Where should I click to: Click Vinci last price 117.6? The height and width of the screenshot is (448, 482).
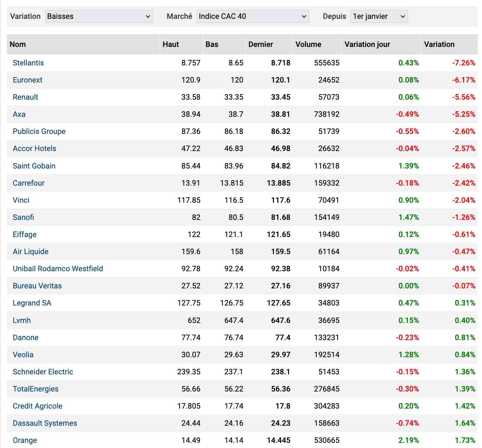click(x=281, y=200)
